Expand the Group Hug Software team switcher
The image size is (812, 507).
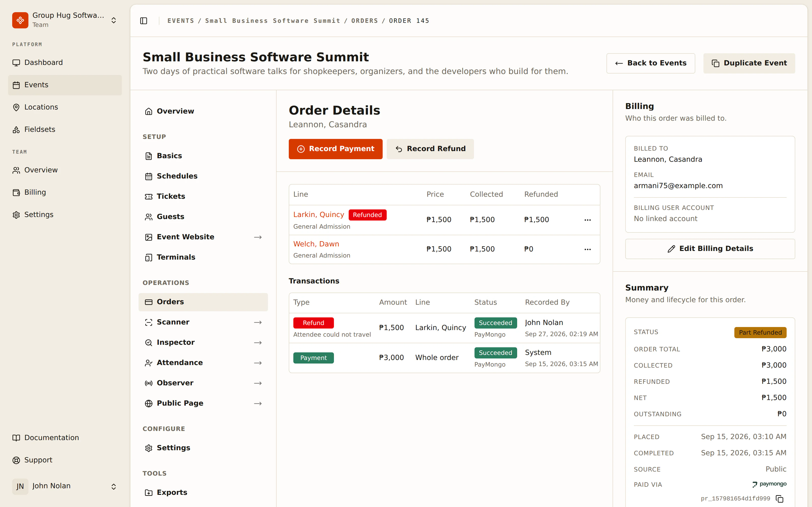[114, 20]
